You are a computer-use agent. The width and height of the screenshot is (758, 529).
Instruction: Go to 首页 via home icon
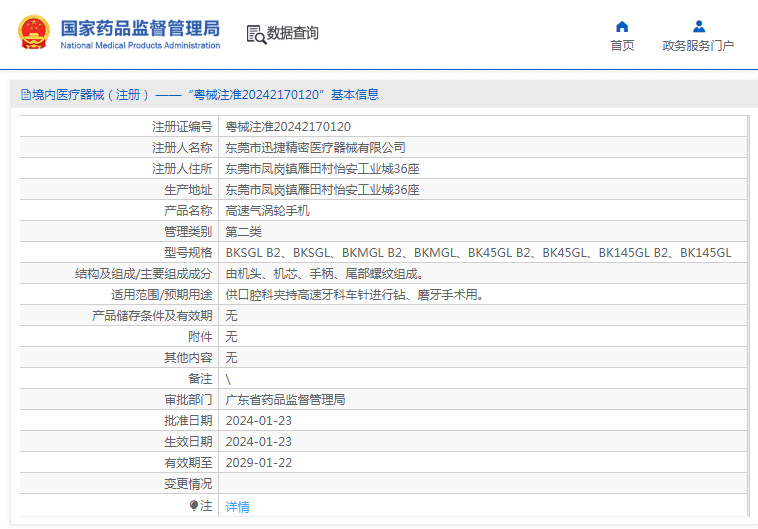[x=622, y=26]
